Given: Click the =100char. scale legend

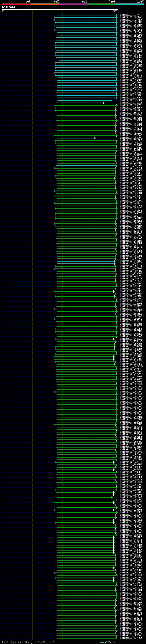Looking at the screenshot, I should [108, 642].
